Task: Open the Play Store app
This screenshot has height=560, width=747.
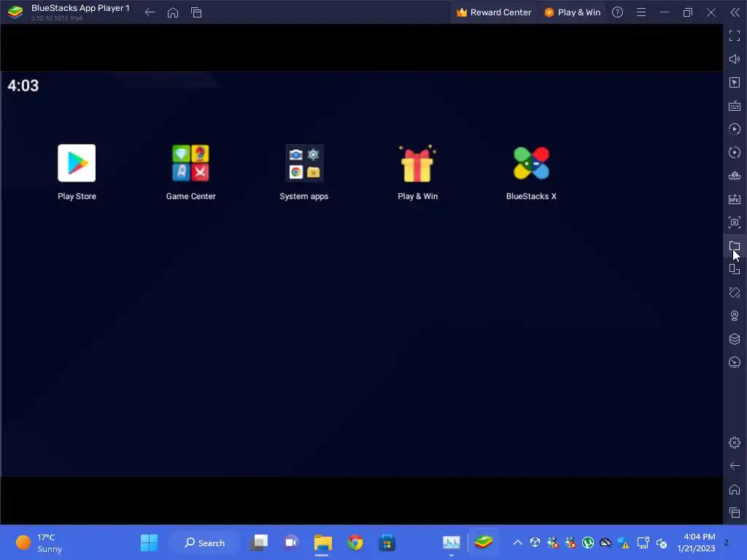Action: coord(77,163)
